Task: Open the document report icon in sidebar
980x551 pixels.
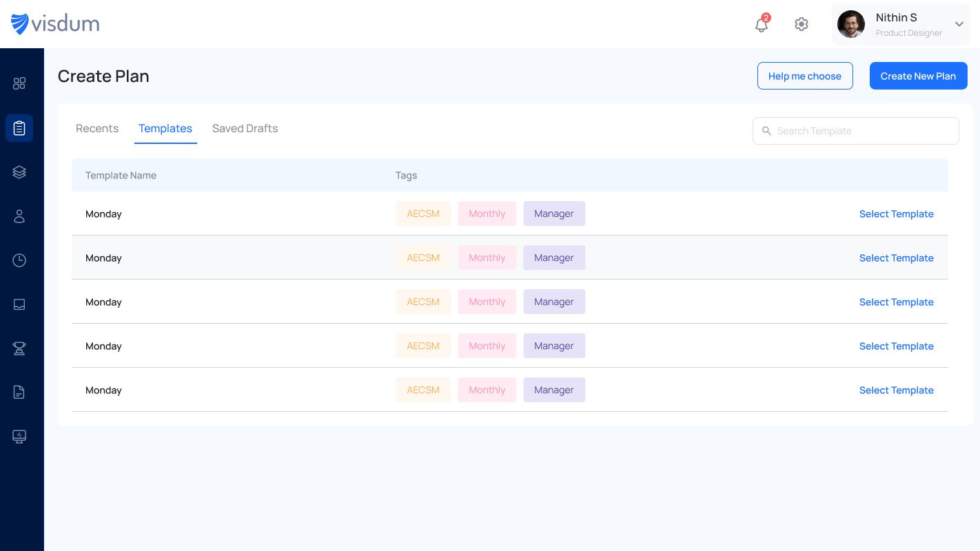Action: [x=19, y=393]
